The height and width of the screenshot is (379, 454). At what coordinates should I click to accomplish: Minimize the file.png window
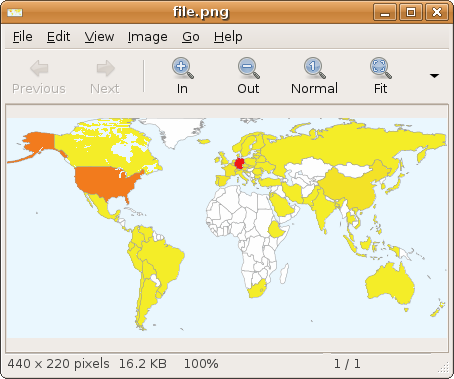(x=385, y=12)
